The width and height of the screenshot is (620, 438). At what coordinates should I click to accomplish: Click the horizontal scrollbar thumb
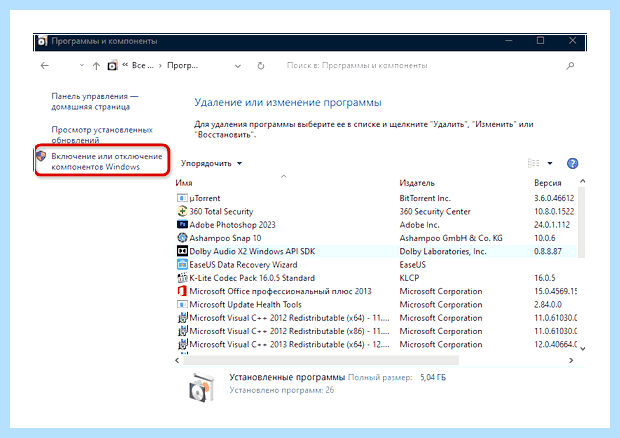pyautogui.click(x=321, y=360)
